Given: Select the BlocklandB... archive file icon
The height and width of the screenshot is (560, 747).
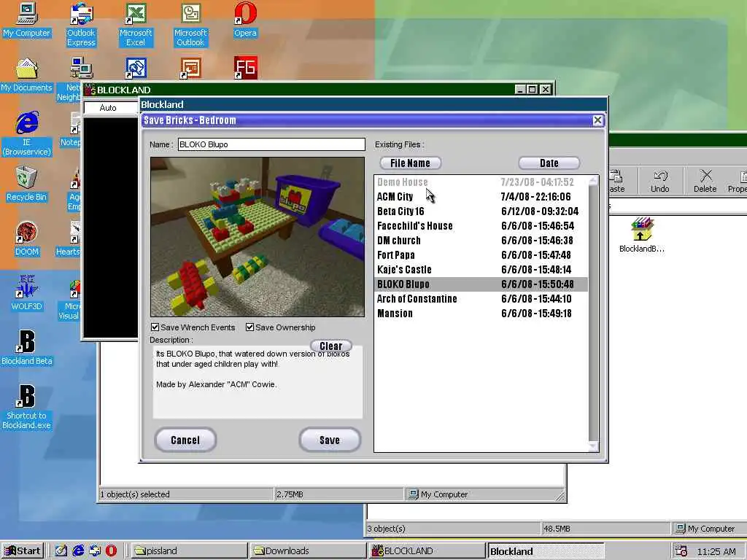Looking at the screenshot, I should click(642, 235).
